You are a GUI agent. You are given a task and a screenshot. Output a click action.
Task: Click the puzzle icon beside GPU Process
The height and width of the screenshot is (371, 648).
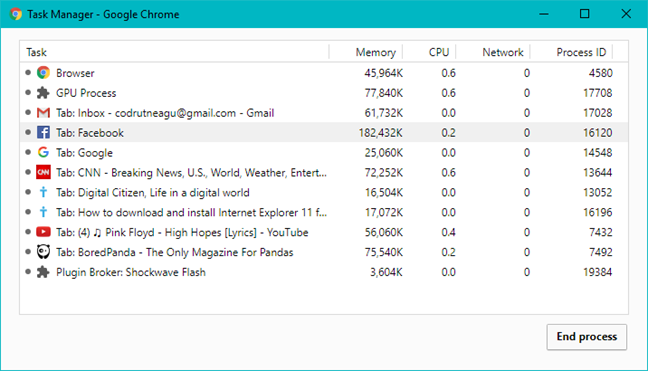click(43, 93)
